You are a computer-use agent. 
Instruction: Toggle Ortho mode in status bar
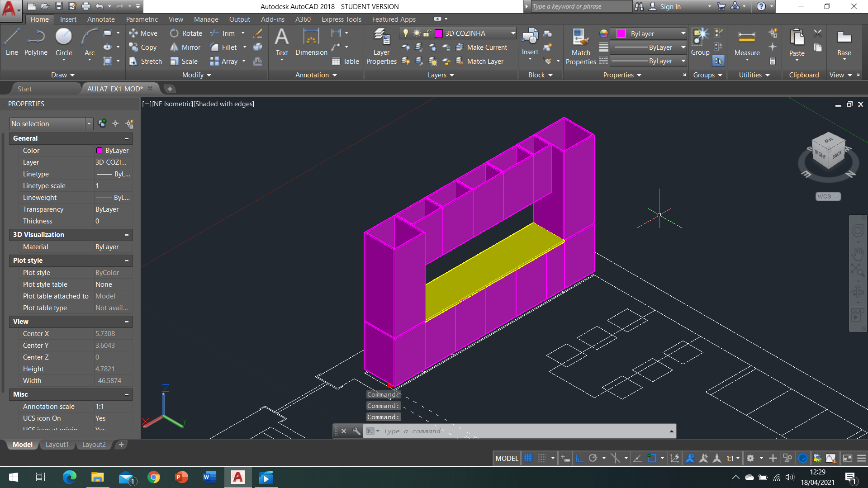click(x=579, y=458)
